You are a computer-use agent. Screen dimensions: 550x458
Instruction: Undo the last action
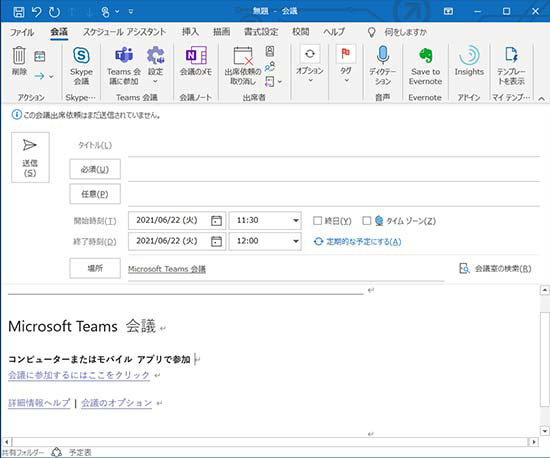point(36,12)
